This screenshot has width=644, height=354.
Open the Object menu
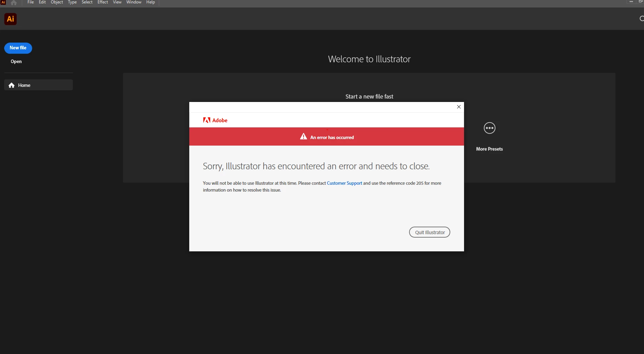(x=57, y=2)
